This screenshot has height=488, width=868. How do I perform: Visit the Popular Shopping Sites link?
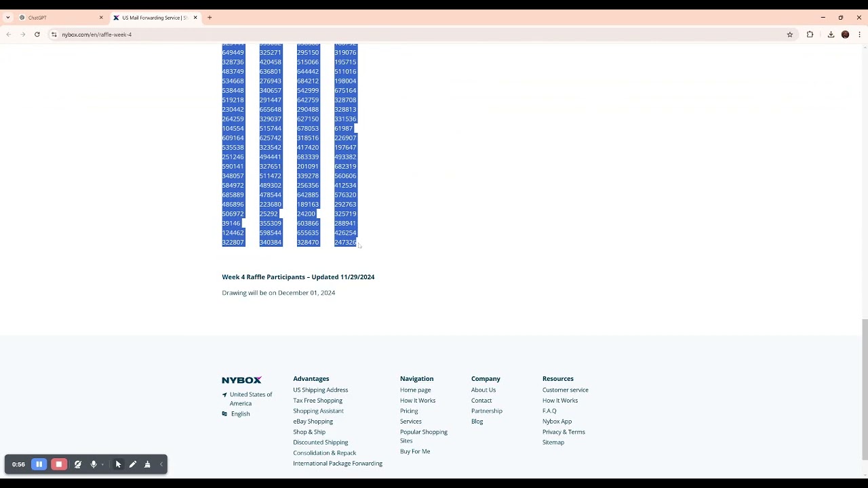click(x=424, y=436)
